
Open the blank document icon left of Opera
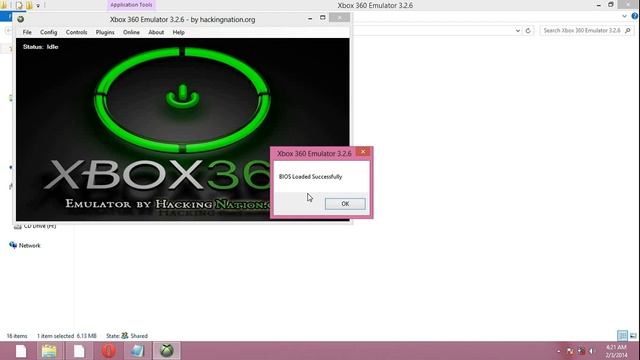click(x=79, y=351)
